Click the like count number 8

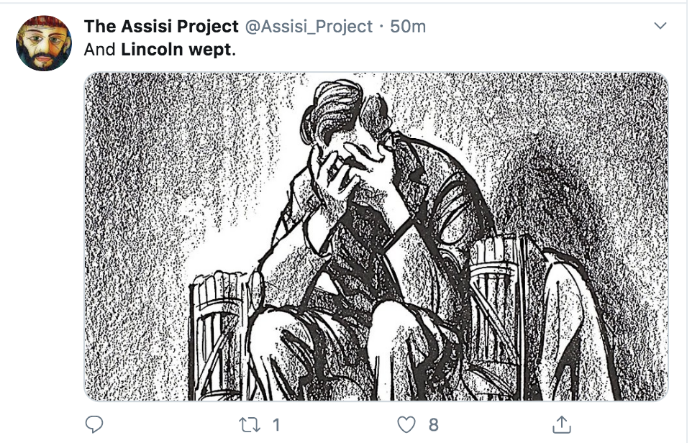point(434,425)
